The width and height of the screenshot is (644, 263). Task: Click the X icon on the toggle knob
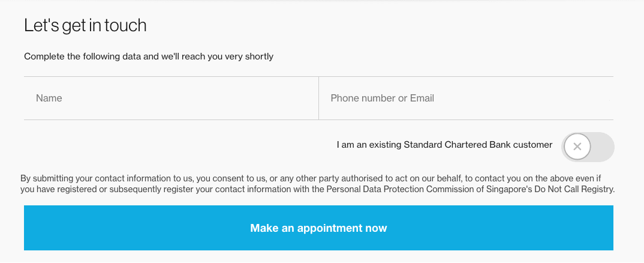(x=577, y=147)
